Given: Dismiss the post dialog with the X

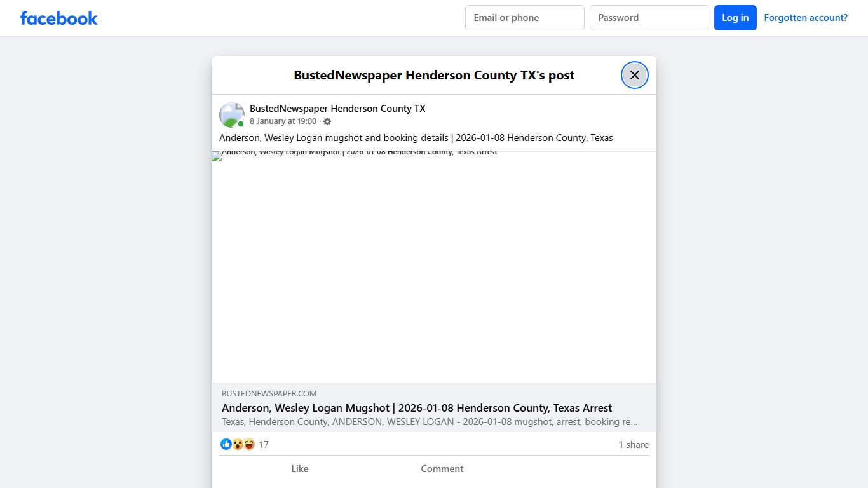Looking at the screenshot, I should [634, 74].
